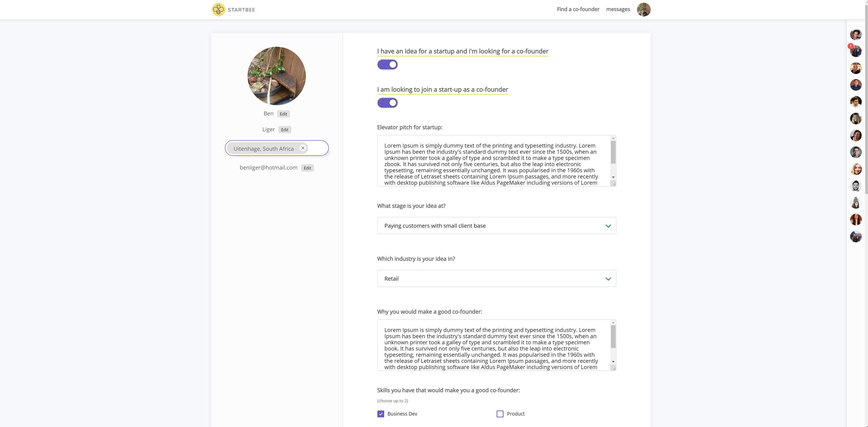Open the black-and-white bearded man avatar
Screen dimensions: 868x427
click(856, 186)
